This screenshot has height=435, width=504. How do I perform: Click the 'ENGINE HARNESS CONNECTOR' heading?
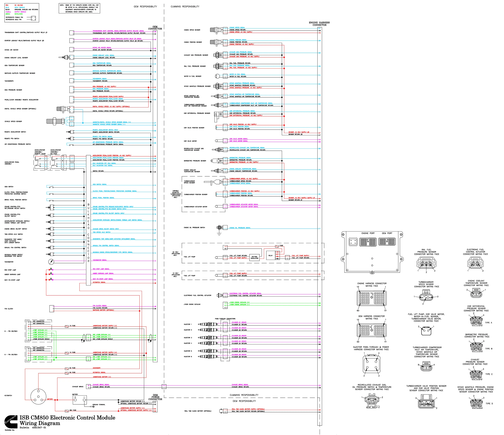coord(319,24)
